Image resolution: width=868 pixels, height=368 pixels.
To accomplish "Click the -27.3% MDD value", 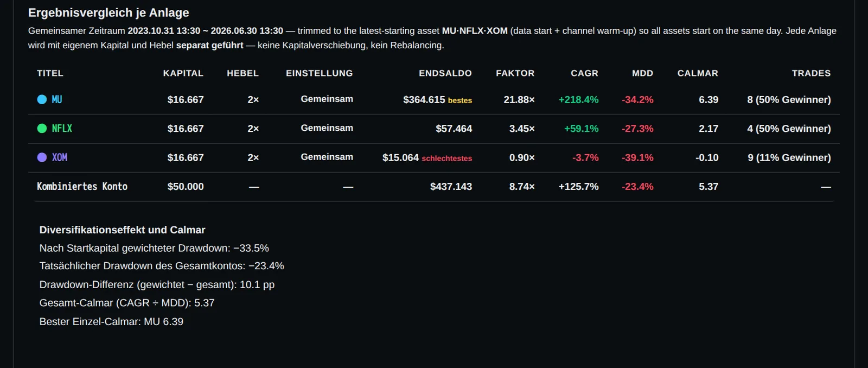I will tap(637, 129).
